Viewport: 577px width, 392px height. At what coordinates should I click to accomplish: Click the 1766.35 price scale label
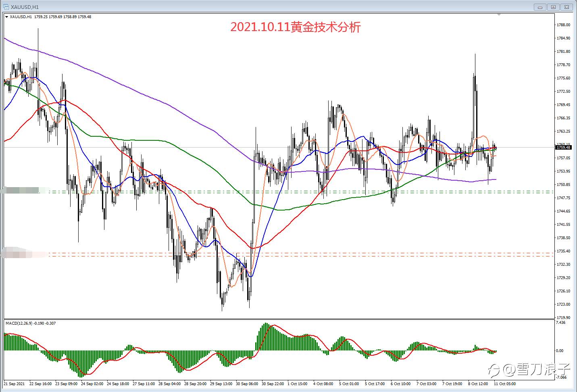[563, 118]
